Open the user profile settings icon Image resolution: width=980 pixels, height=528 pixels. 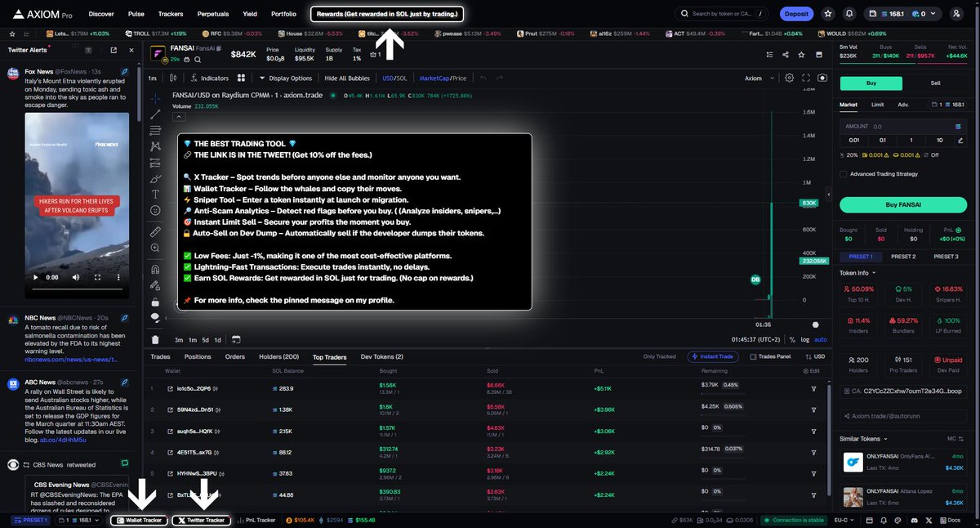(956, 14)
